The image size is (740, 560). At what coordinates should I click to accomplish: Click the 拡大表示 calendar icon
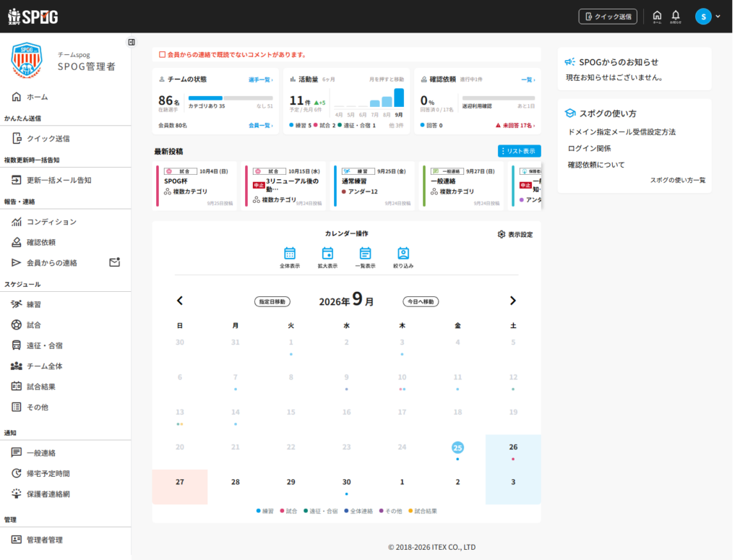click(327, 254)
